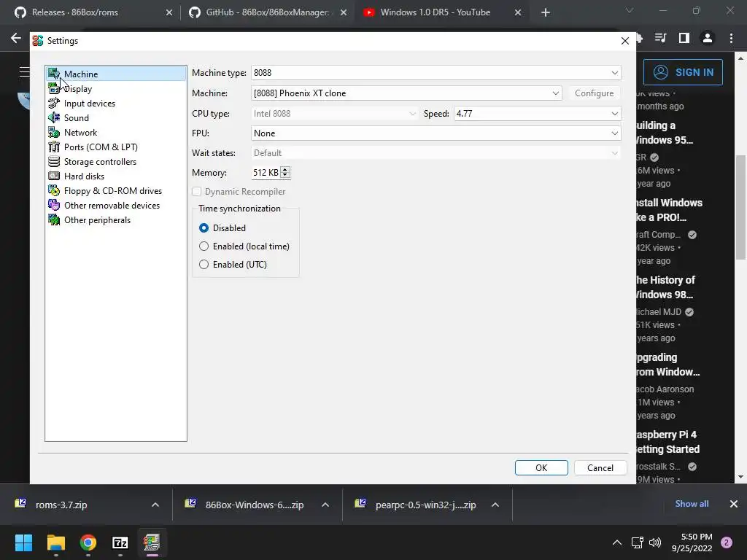Open the Machine dropdown showing Phoenix XT clone
Viewport: 747px width, 560px height.
point(406,93)
